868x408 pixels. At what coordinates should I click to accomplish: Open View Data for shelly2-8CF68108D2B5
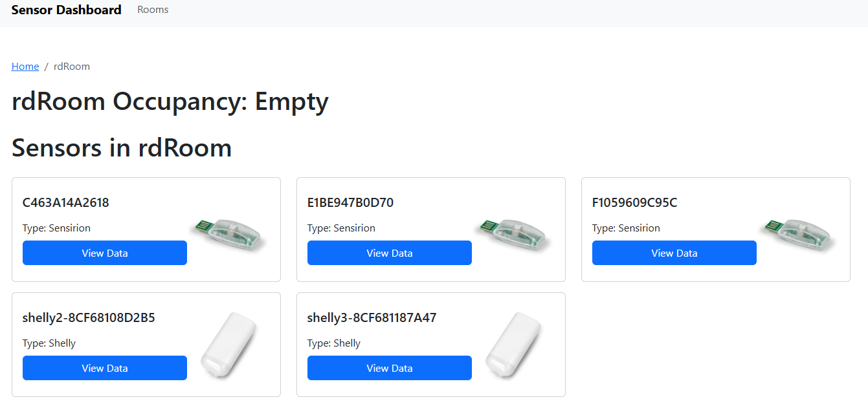point(105,368)
